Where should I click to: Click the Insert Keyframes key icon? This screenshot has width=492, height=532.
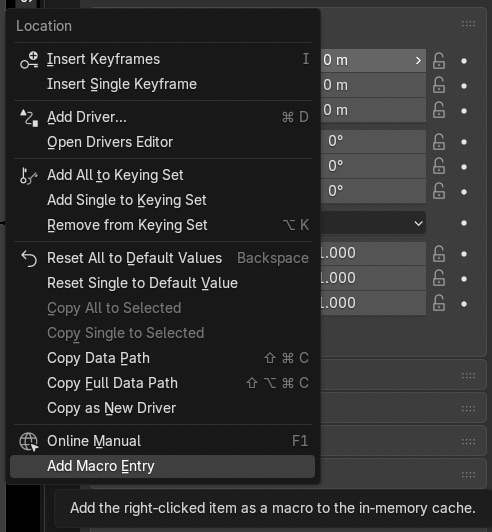pyautogui.click(x=29, y=60)
